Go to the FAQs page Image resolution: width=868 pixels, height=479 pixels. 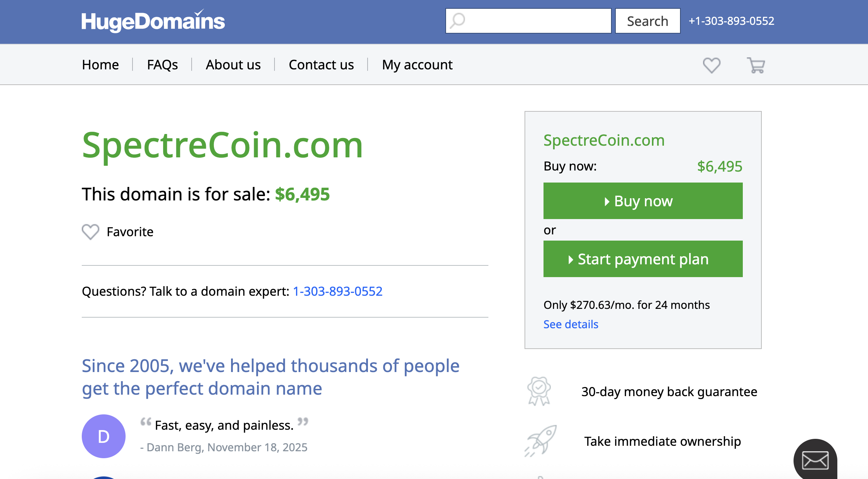(x=162, y=65)
